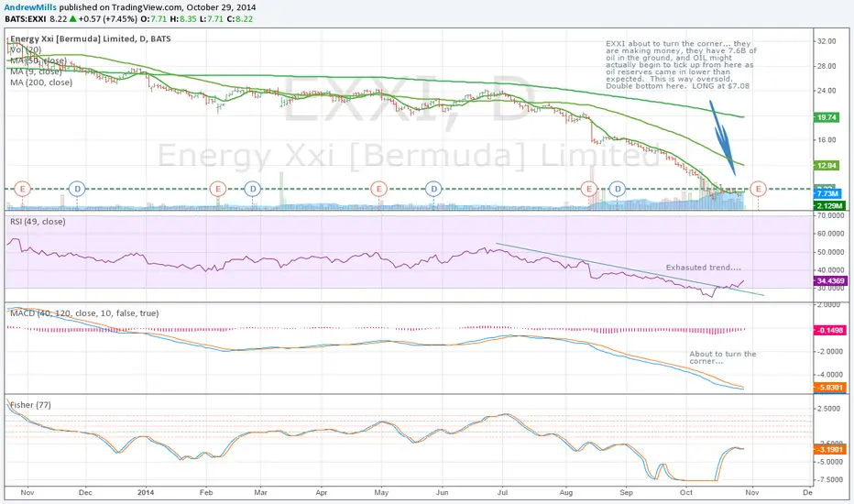Select the 'EXXI about to turn the corner' comment
The image size is (854, 504).
click(681, 64)
